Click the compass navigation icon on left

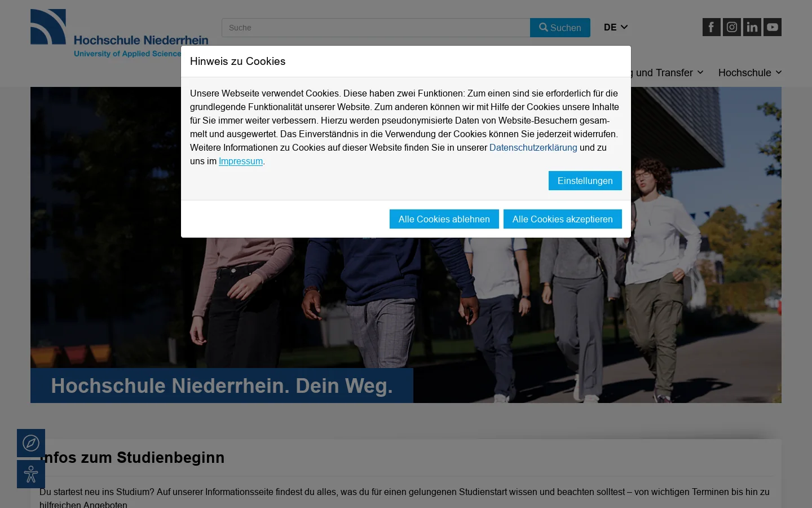click(31, 443)
